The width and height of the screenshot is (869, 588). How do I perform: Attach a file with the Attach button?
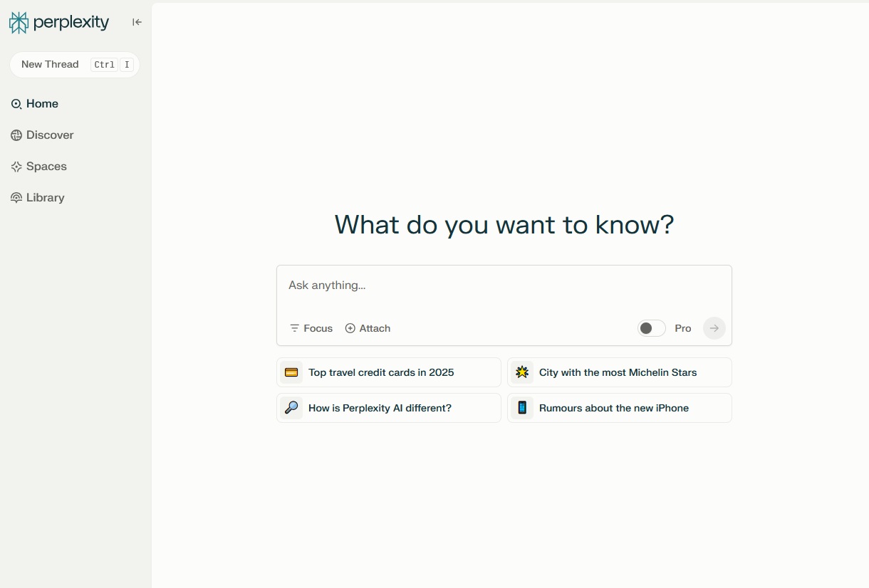tap(368, 328)
